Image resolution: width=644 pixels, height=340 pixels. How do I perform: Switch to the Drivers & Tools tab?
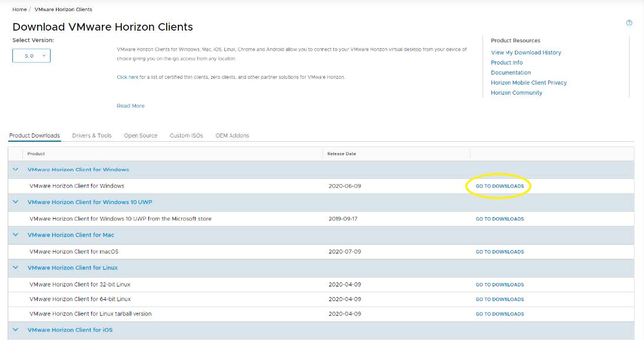(92, 136)
